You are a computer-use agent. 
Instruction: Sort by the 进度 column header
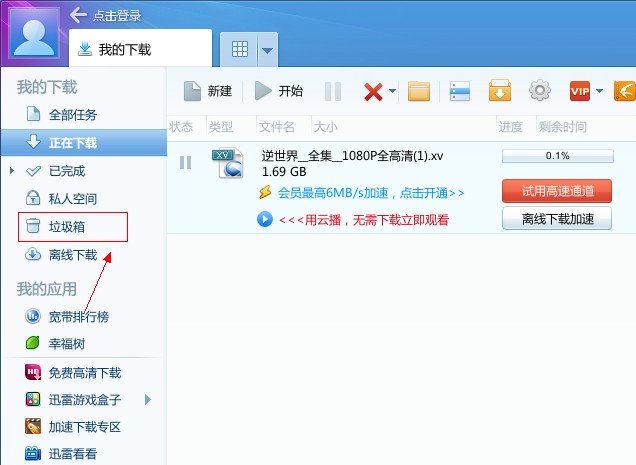click(x=510, y=127)
